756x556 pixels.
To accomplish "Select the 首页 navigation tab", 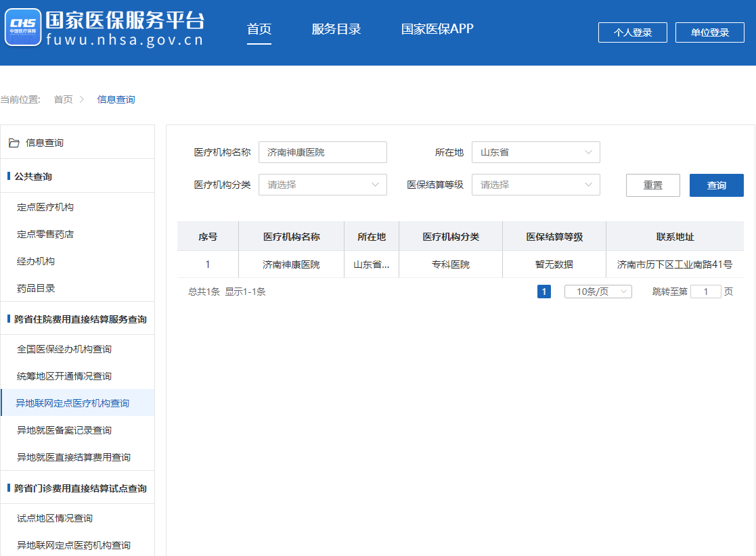I will 259,29.
